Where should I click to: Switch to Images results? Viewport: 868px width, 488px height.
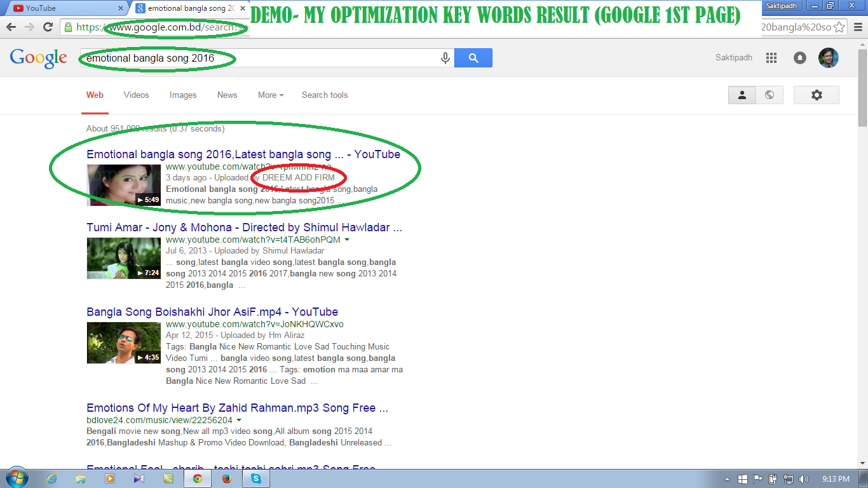183,95
